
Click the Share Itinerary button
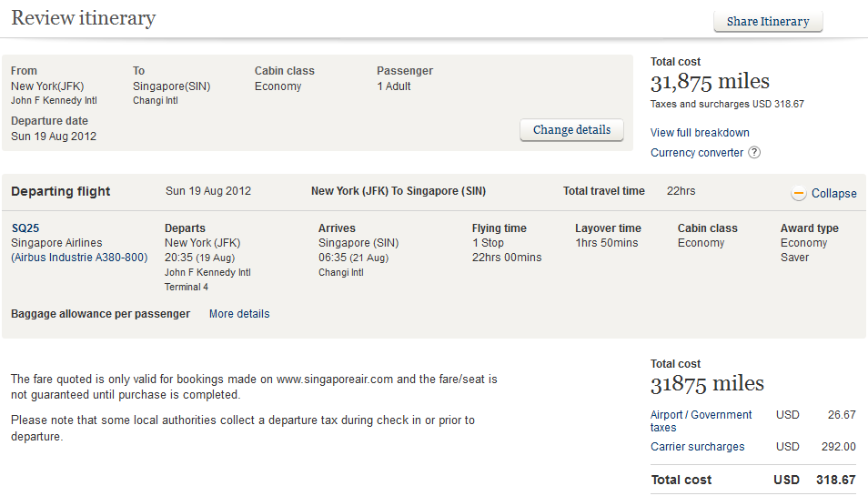[x=768, y=22]
